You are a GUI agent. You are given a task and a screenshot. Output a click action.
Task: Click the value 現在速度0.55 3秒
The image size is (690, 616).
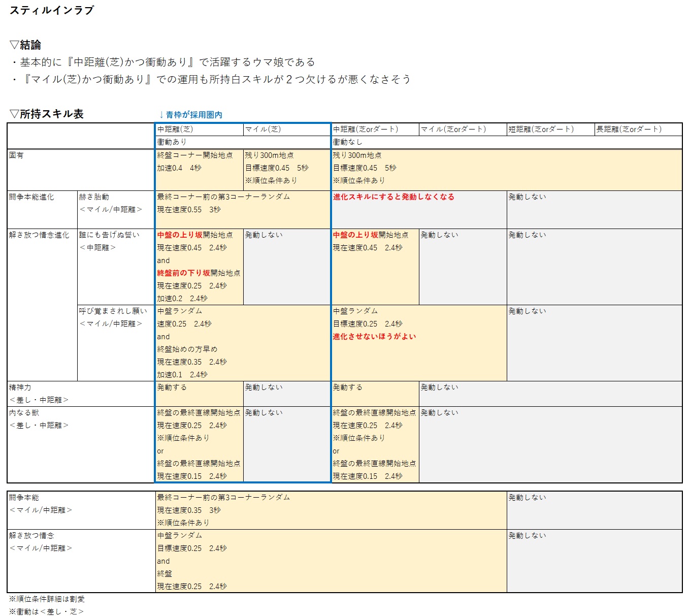point(189,209)
